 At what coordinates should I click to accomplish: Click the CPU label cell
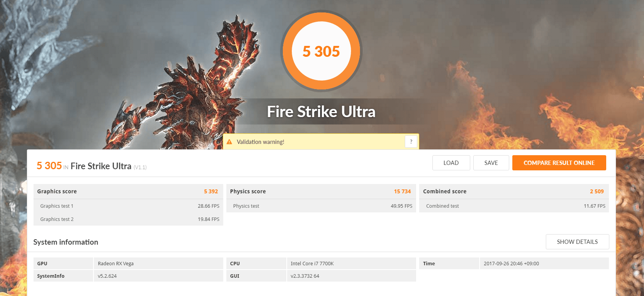[256, 263]
